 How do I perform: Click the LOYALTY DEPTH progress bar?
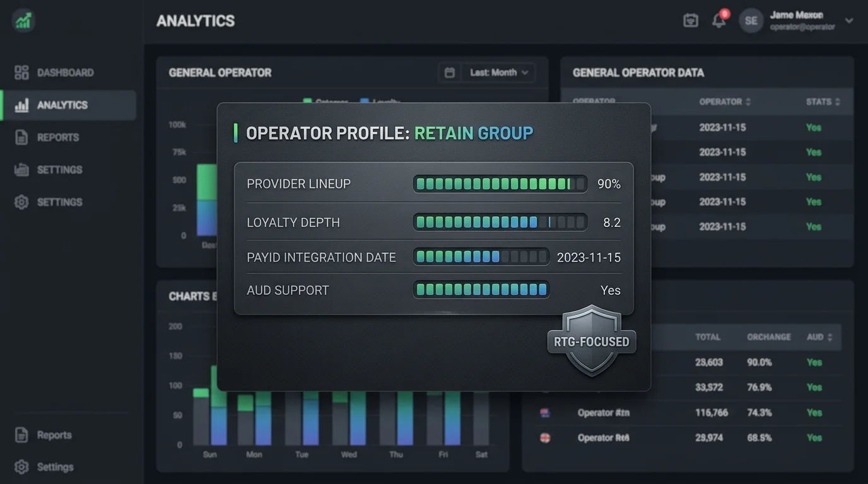pos(500,222)
